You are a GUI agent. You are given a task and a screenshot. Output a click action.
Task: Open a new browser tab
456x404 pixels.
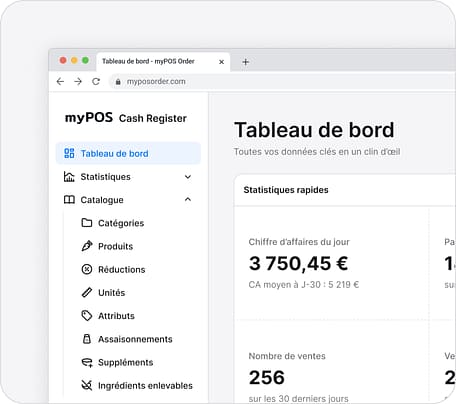click(246, 62)
